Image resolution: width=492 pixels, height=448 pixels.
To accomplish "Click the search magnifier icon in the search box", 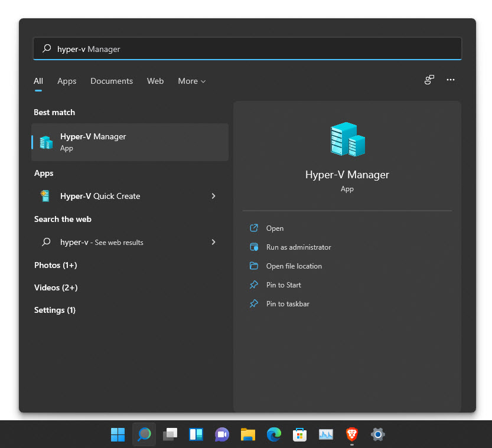I will pos(47,48).
